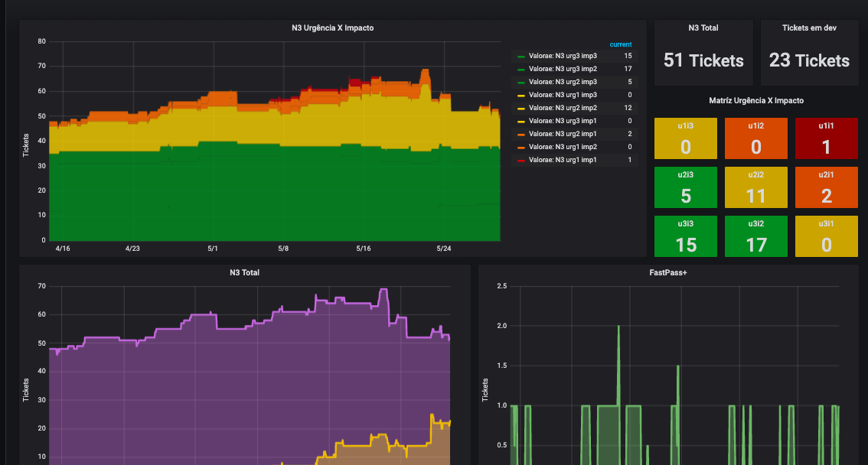Select the yellow u3i1 matrix tile
Image resolution: width=868 pixels, height=465 pixels.
click(827, 236)
